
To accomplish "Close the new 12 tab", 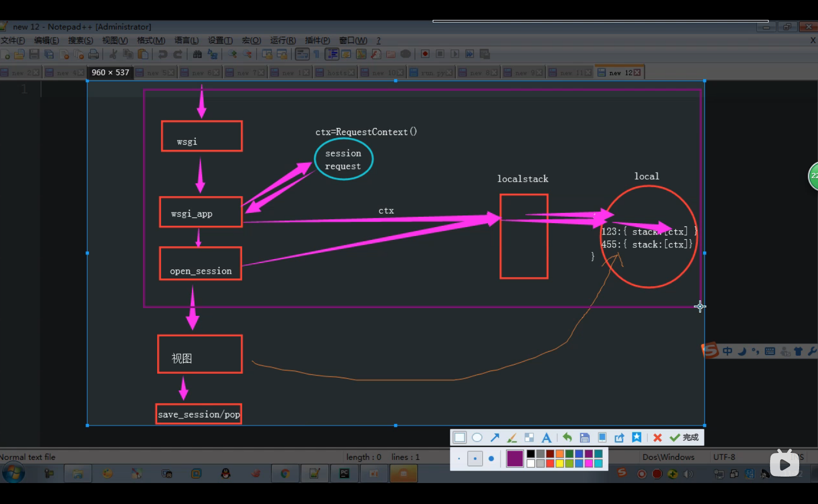I will [638, 73].
